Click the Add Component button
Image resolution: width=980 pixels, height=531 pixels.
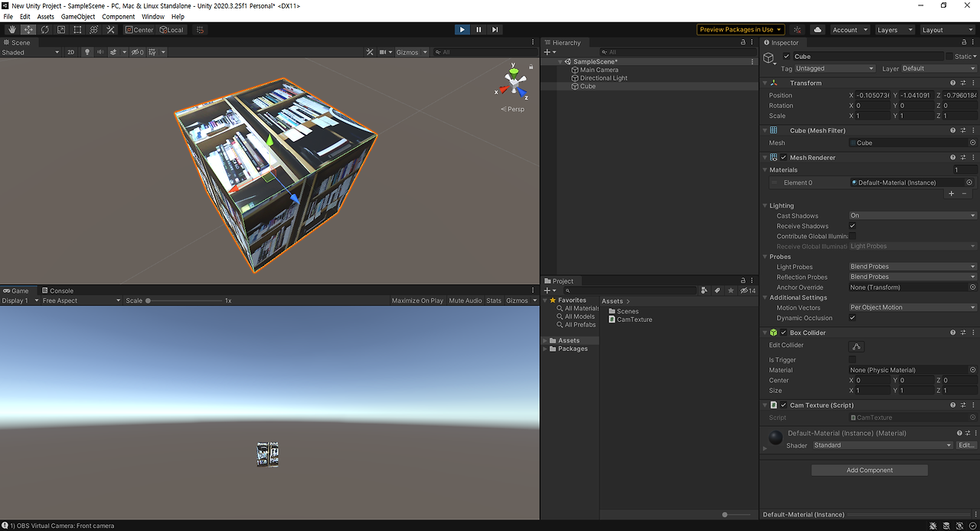click(869, 470)
